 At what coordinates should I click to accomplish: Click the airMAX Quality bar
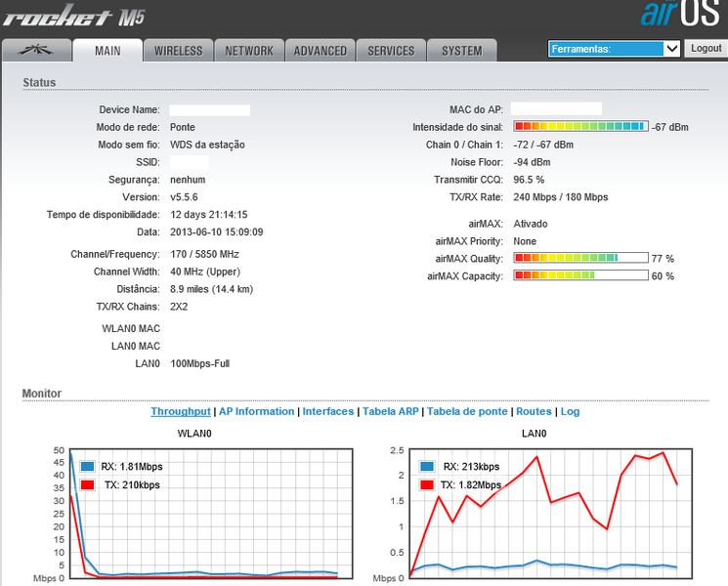click(x=580, y=258)
